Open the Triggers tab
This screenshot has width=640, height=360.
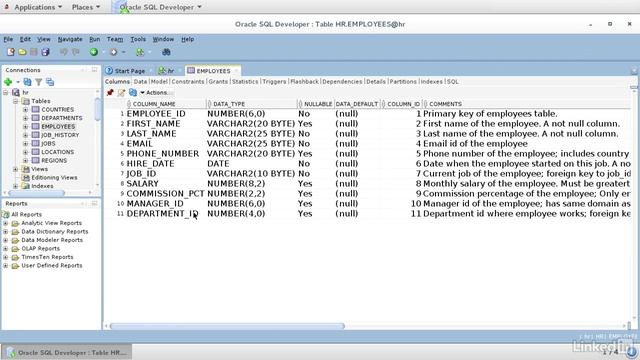(274, 82)
